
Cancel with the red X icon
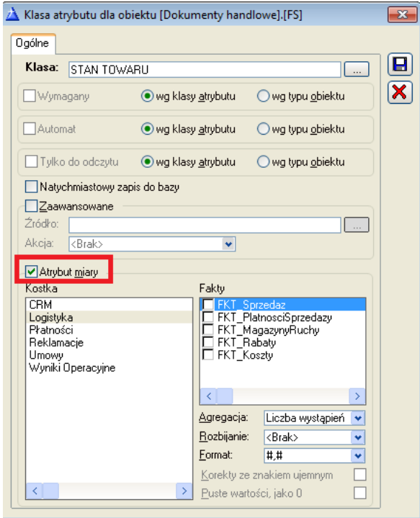tap(400, 92)
